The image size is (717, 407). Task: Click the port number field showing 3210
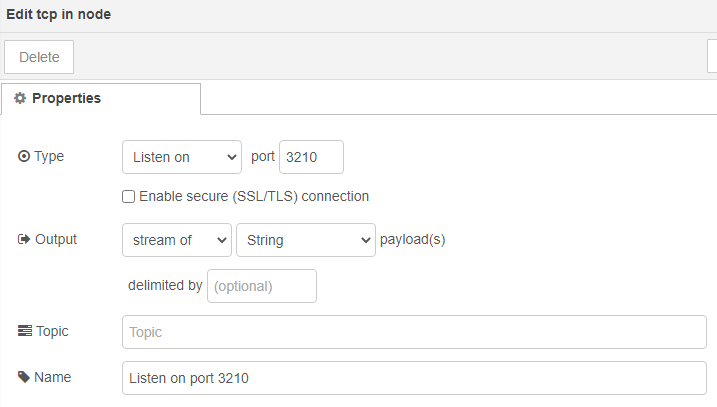311,157
